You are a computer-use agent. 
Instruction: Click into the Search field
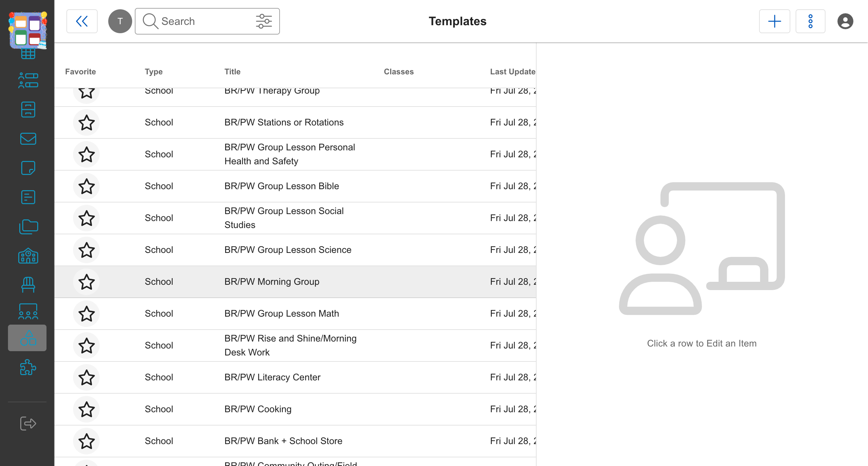[x=207, y=21]
